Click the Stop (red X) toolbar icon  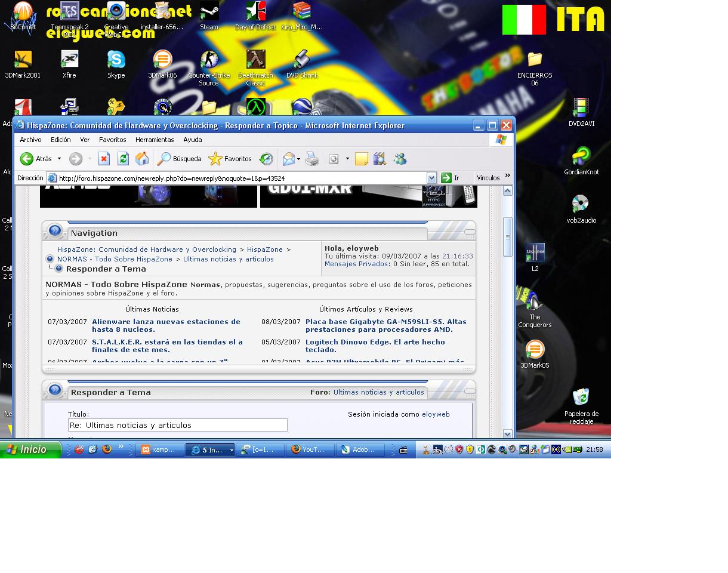[x=104, y=159]
